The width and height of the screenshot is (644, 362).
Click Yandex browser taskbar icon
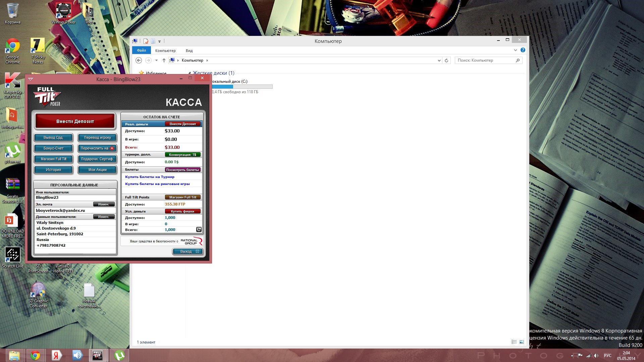(x=56, y=355)
